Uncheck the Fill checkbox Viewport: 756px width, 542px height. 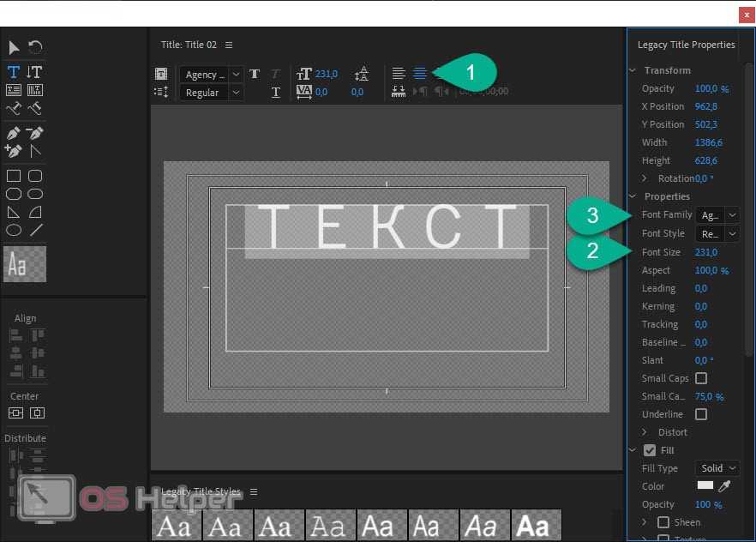pos(649,450)
